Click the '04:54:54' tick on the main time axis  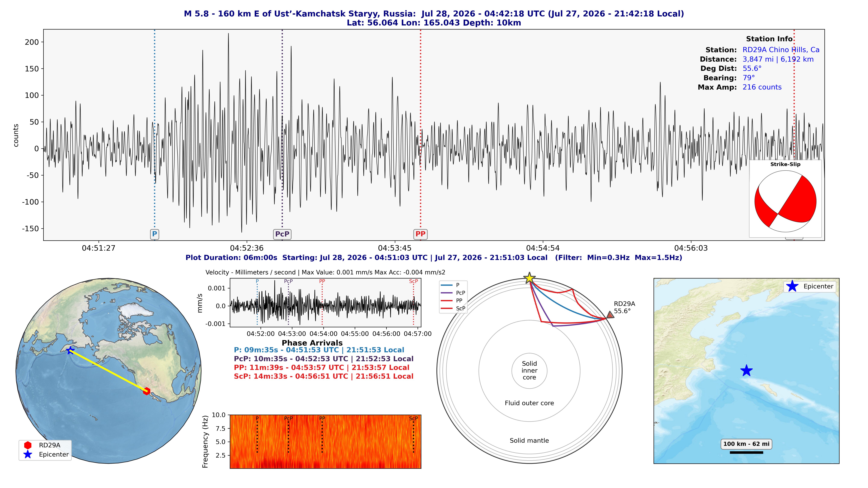click(543, 248)
